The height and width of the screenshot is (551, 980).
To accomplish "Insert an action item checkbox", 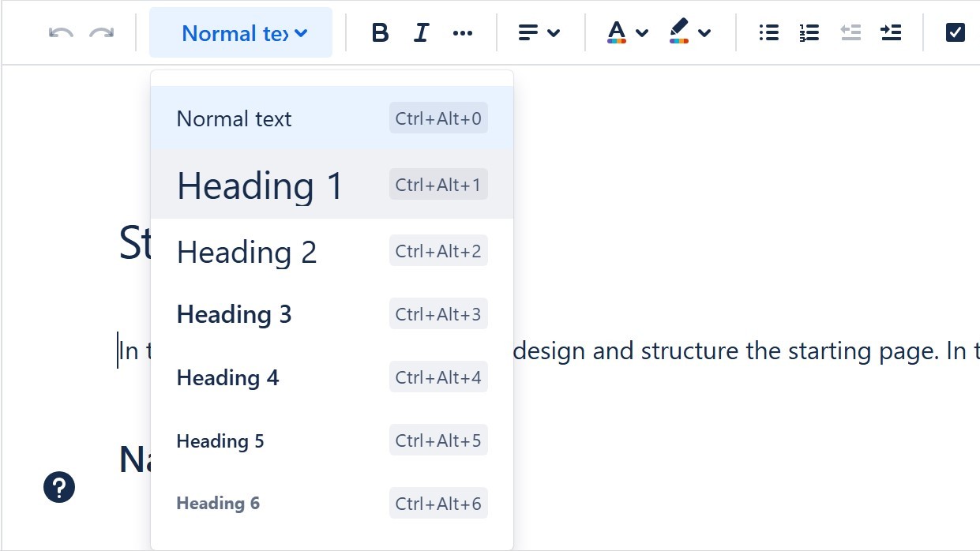I will click(955, 32).
